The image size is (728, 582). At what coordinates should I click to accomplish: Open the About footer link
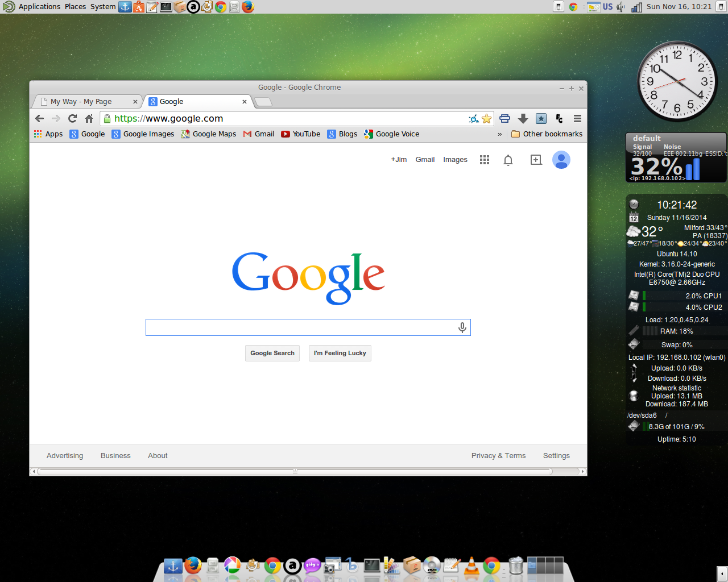coord(158,456)
